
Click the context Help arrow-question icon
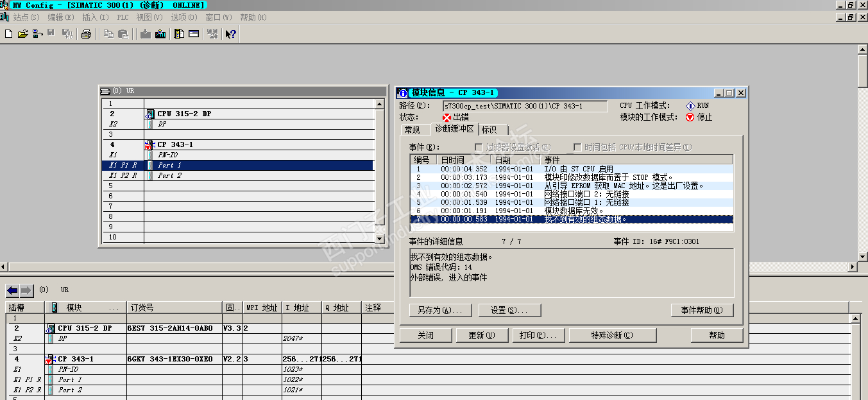click(230, 34)
